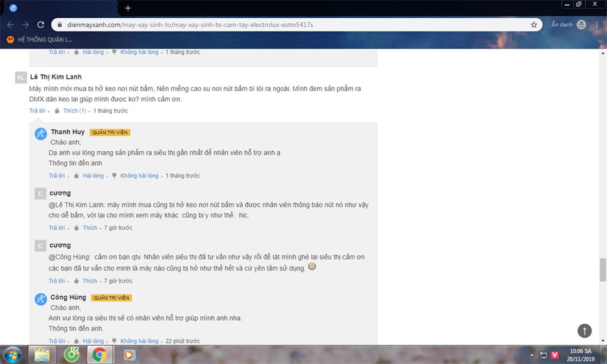The width and height of the screenshot is (607, 364).
Task: Open the Windows Start button
Action: coord(12,355)
